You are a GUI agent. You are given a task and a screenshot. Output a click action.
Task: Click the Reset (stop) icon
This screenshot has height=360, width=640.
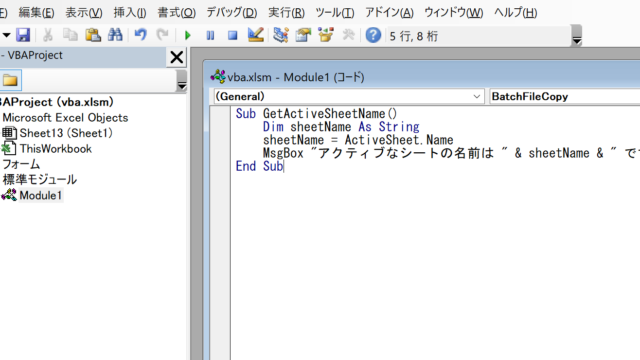pos(233,36)
